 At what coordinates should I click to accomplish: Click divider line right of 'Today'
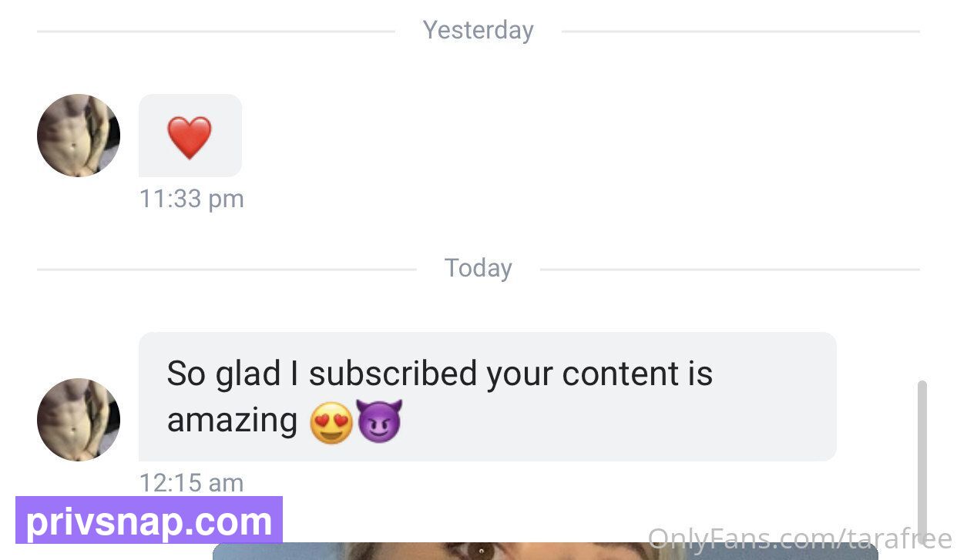click(x=730, y=270)
